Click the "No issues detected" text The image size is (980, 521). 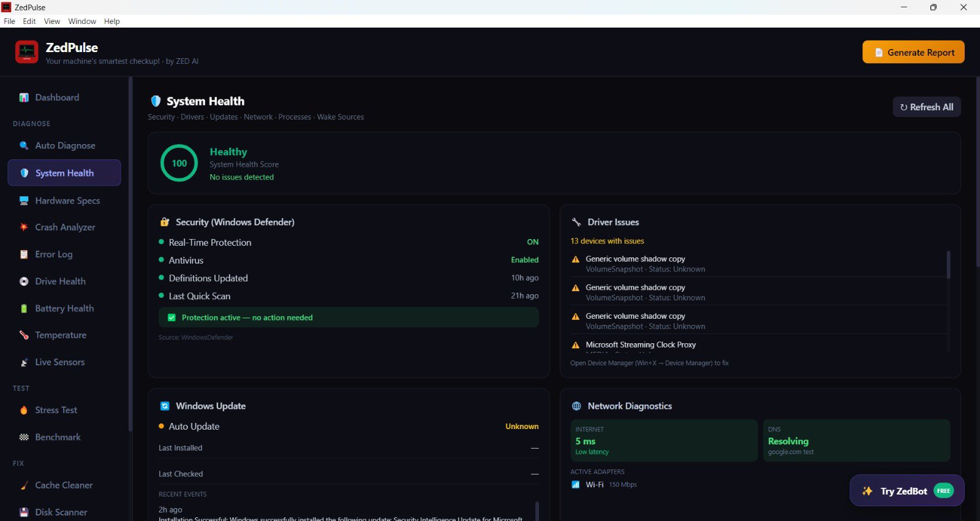click(x=242, y=177)
